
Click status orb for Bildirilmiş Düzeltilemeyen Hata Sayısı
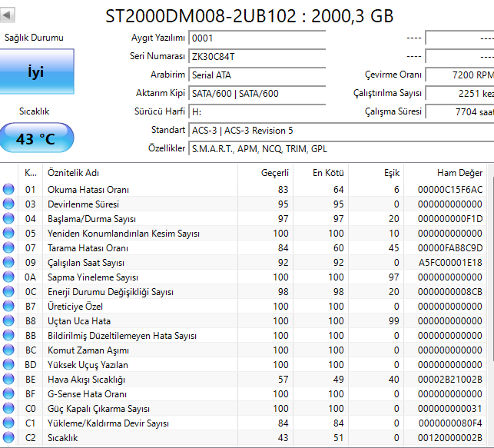tap(8, 335)
